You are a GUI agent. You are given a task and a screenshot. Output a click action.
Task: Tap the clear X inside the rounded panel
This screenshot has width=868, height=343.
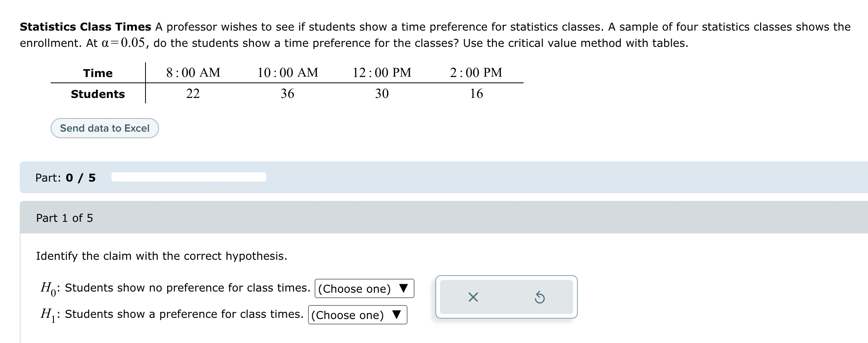473,297
